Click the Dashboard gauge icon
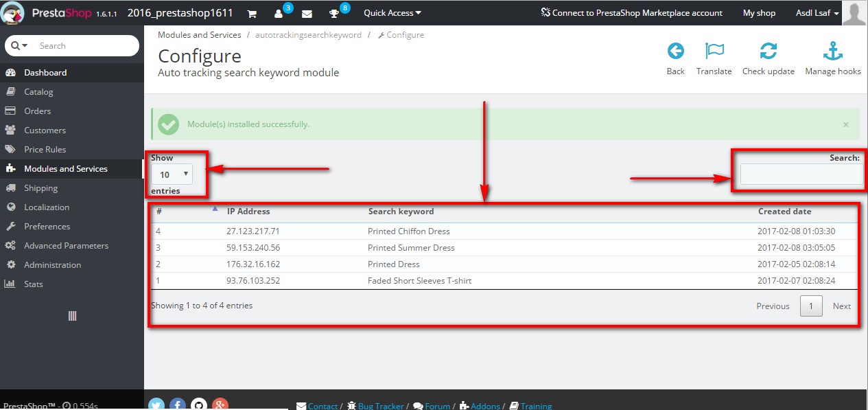This screenshot has width=868, height=410. (10, 73)
